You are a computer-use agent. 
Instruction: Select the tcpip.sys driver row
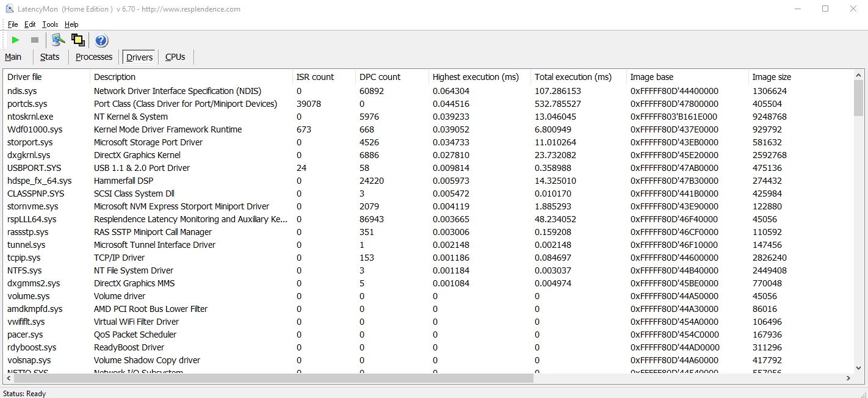click(x=428, y=258)
